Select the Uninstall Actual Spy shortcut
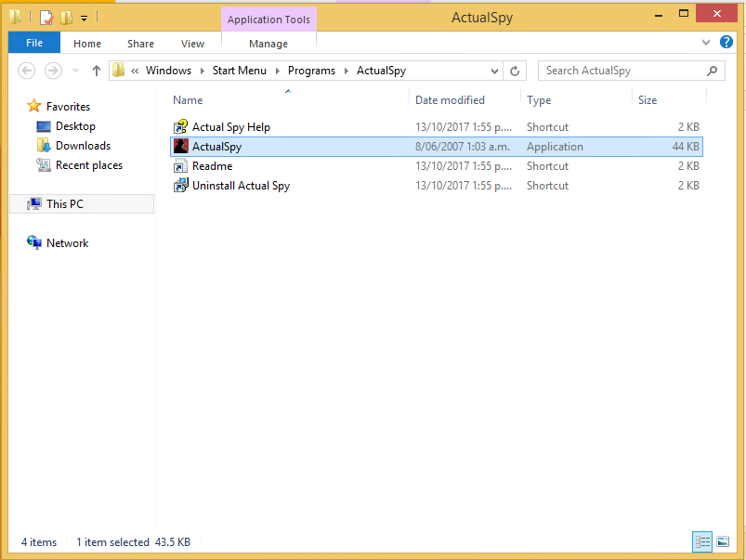 [x=241, y=186]
